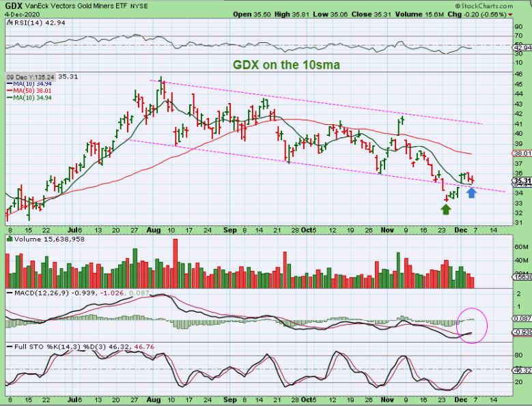Click the 'Chg -0.20 (-0.56%)' value
Viewport: 532px width, 406px height.
pyautogui.click(x=477, y=14)
